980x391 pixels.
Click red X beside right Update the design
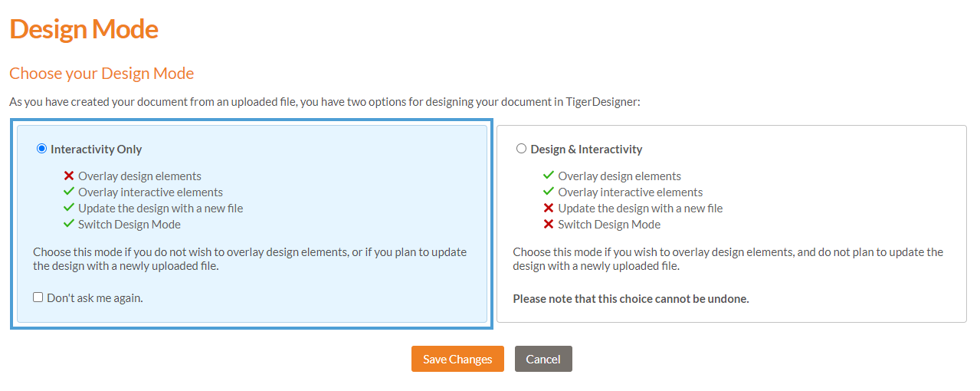[x=549, y=208]
